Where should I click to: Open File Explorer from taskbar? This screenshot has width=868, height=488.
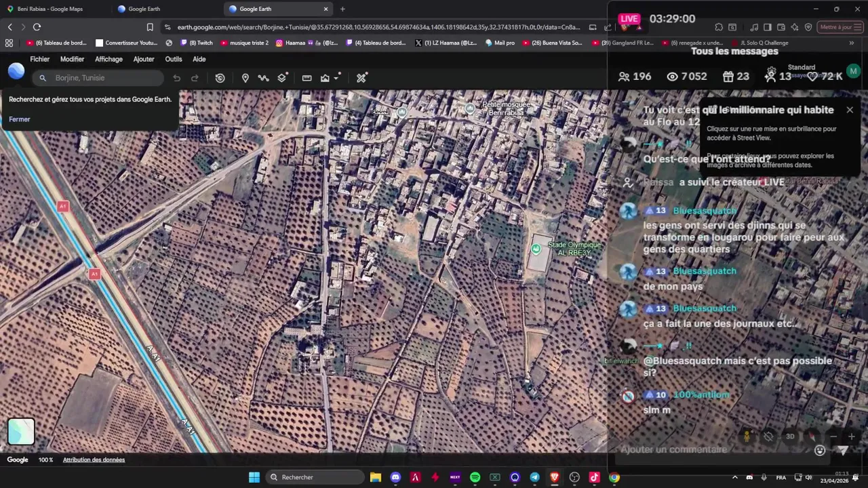376,477
